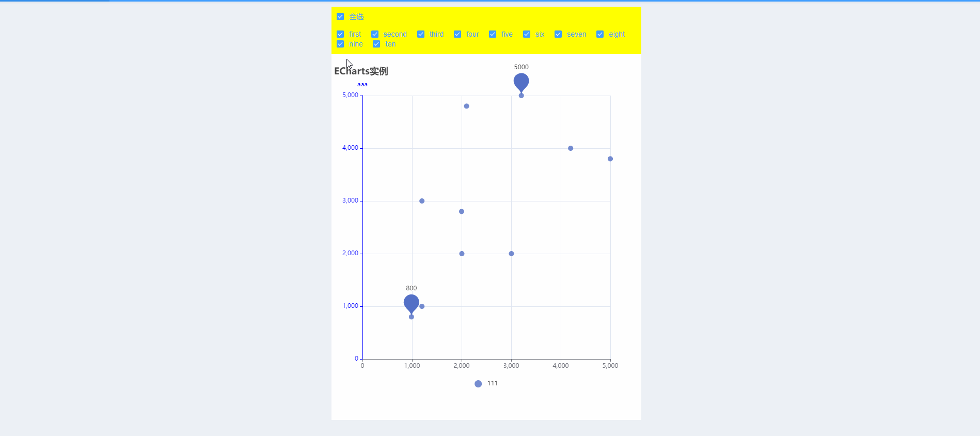Click the 4,000 x-axis label

coord(561,366)
